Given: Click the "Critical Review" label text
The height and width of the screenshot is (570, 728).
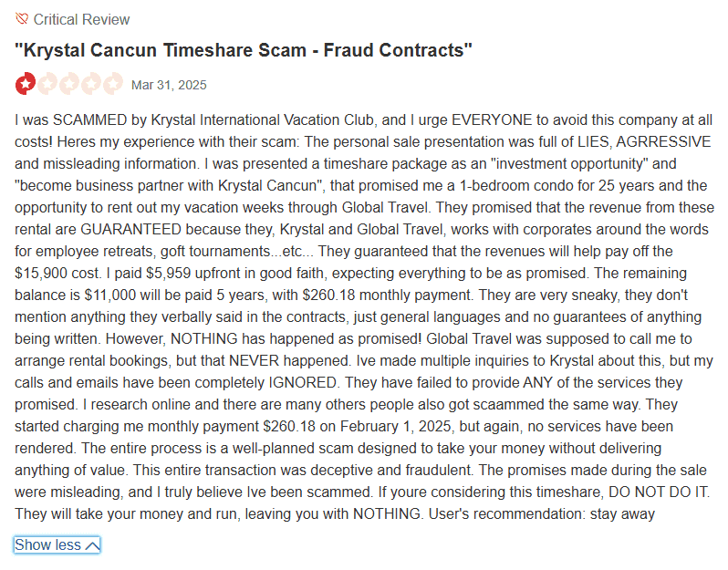Looking at the screenshot, I should pyautogui.click(x=81, y=19).
